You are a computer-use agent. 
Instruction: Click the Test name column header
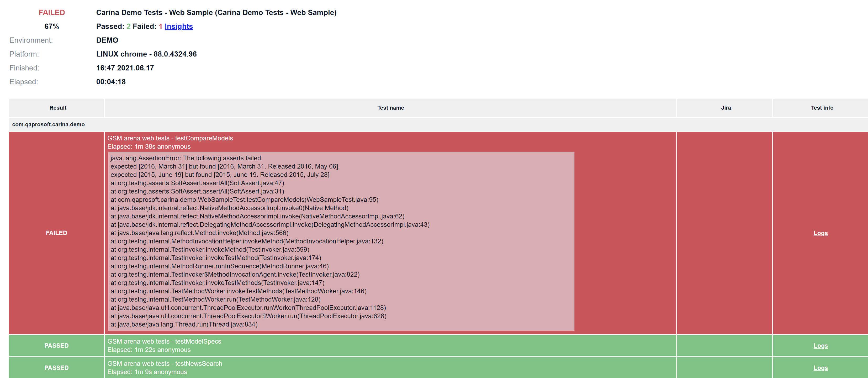(x=390, y=108)
